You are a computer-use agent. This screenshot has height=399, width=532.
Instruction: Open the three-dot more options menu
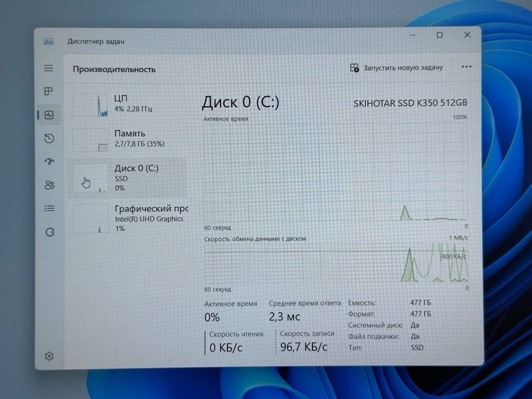coord(466,67)
